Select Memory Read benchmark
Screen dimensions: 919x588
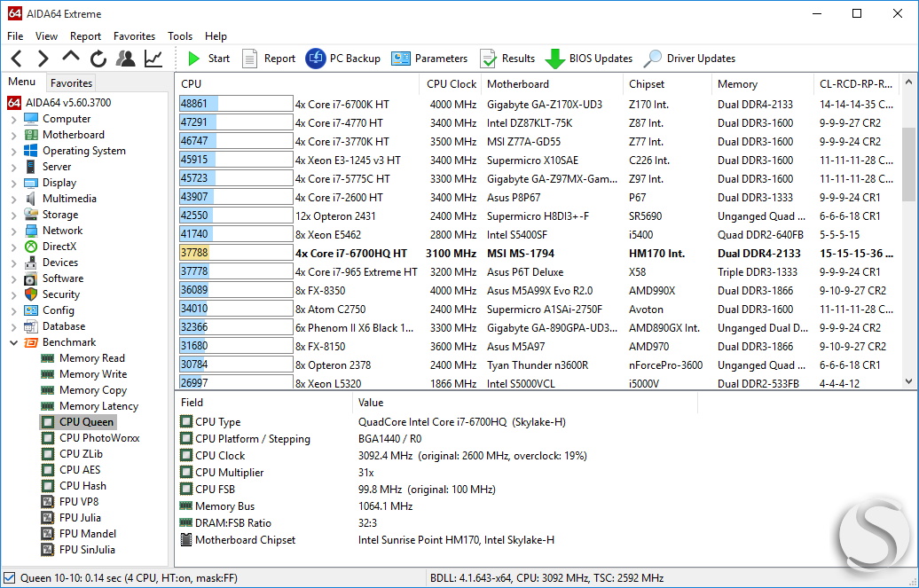tap(92, 358)
